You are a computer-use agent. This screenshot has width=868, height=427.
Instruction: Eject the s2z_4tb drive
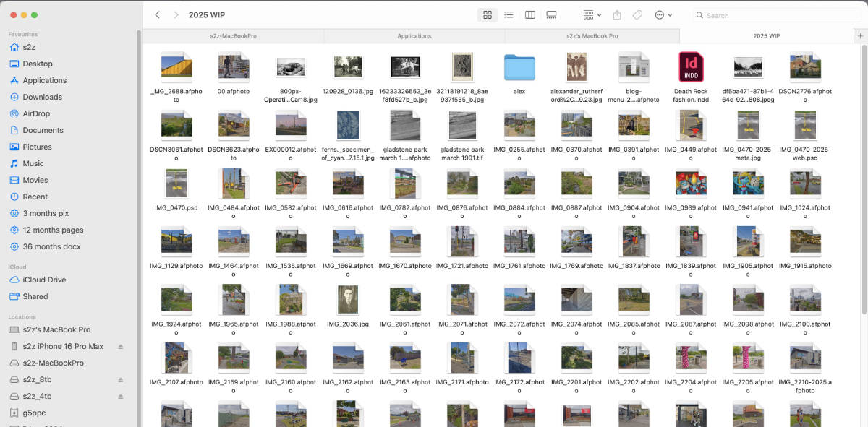click(x=121, y=397)
